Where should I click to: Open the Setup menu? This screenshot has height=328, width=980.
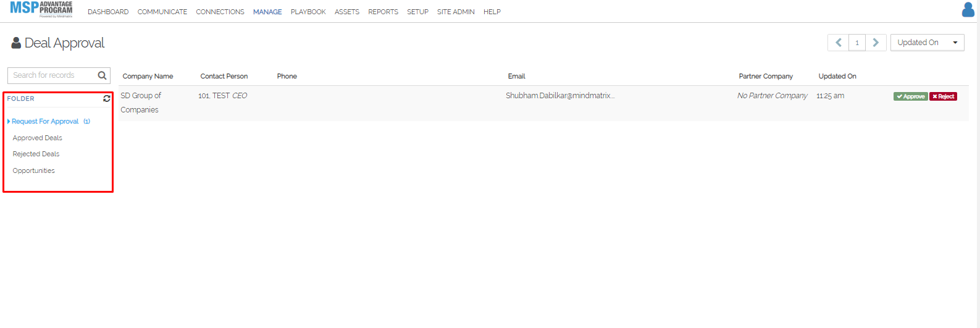click(x=417, y=12)
